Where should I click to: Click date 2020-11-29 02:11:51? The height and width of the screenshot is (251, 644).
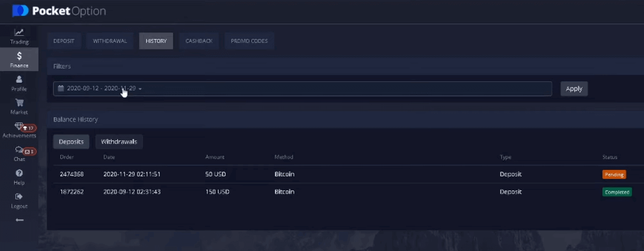(x=132, y=175)
